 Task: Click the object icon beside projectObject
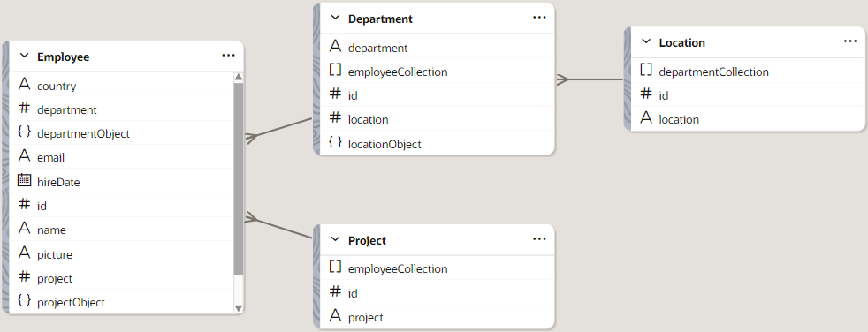pyautogui.click(x=24, y=301)
